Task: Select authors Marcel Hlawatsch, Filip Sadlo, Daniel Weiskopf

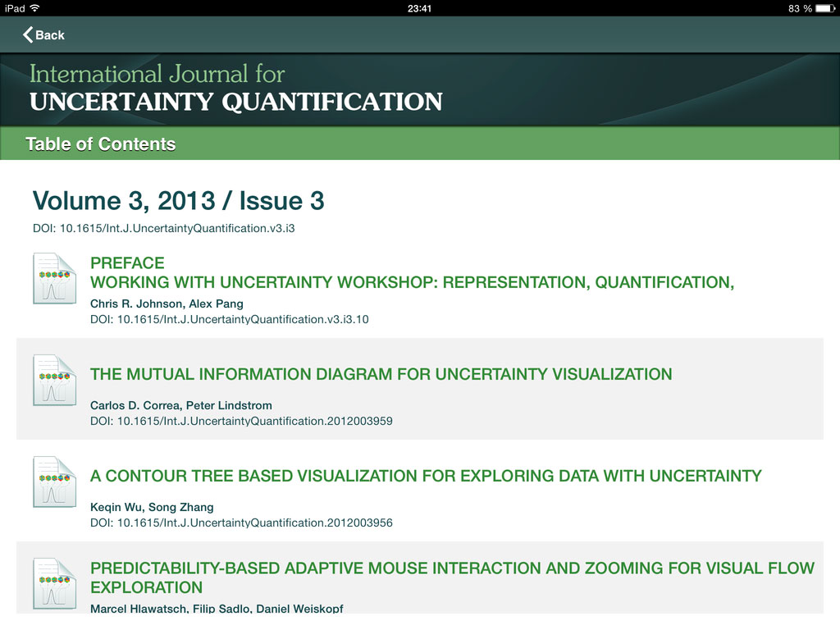Action: (217, 609)
